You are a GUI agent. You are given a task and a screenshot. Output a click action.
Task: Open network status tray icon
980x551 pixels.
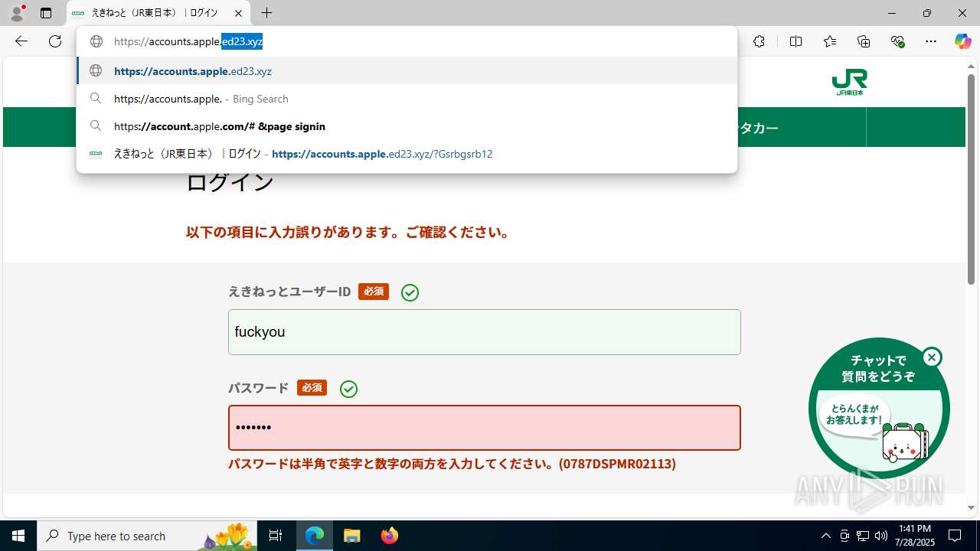click(x=863, y=536)
